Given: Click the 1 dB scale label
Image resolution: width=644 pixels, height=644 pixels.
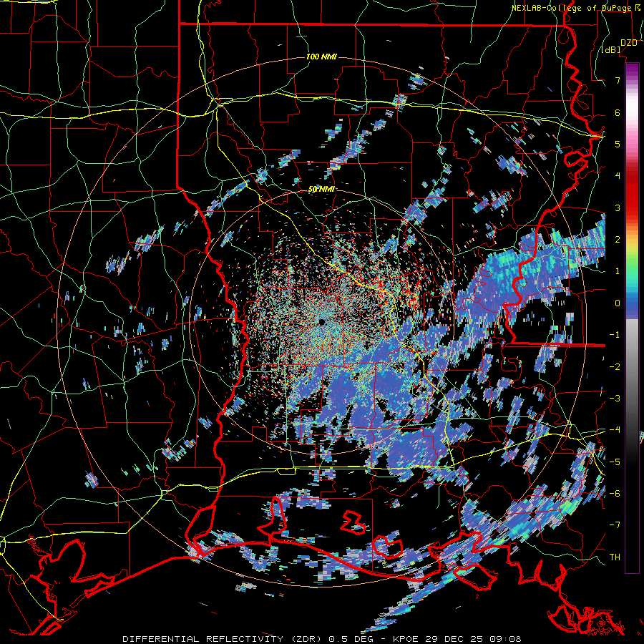Looking at the screenshot, I should (x=618, y=271).
